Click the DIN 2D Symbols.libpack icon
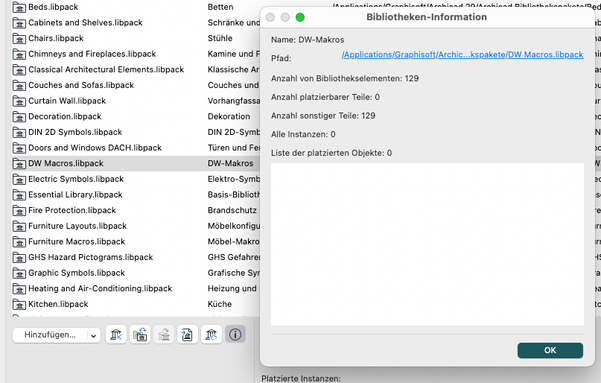The width and height of the screenshot is (601, 383). coord(19,132)
